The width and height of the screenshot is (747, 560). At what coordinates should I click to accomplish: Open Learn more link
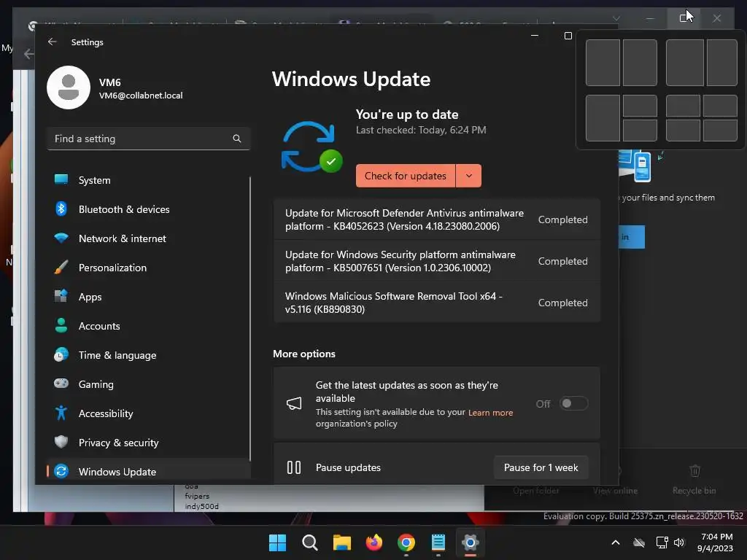coord(490,413)
